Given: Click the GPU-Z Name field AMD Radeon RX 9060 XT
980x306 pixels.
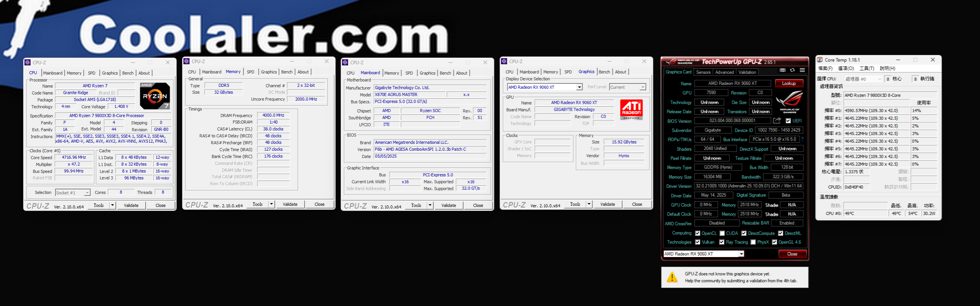Looking at the screenshot, I should (732, 83).
